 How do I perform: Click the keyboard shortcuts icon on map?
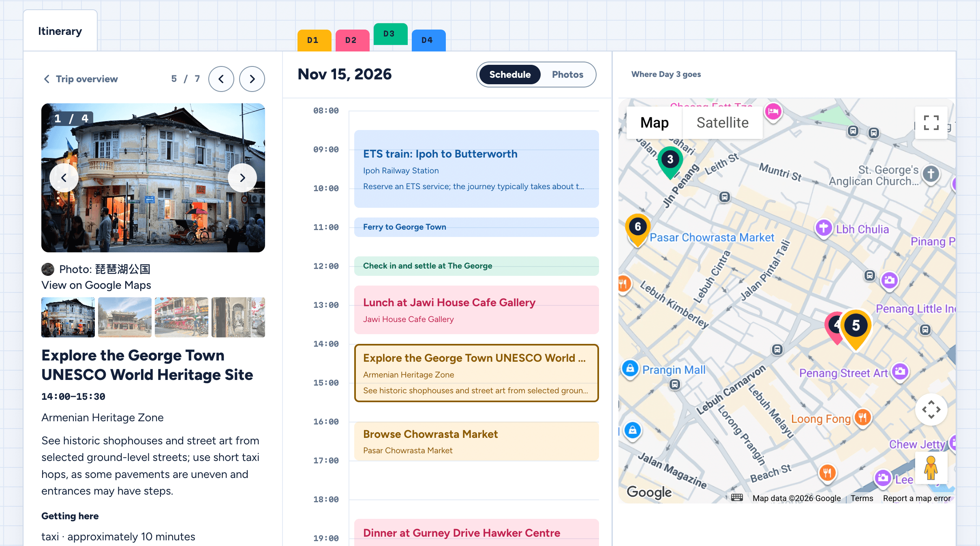737,498
